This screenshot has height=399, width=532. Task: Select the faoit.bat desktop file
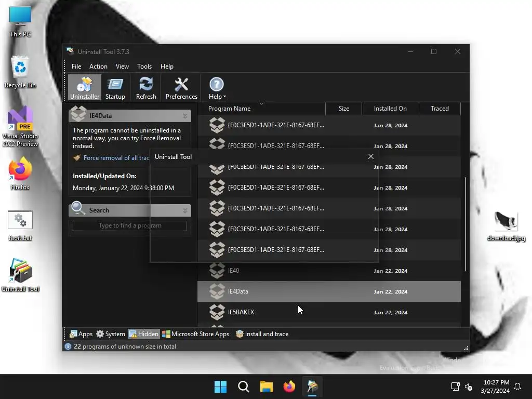click(20, 225)
